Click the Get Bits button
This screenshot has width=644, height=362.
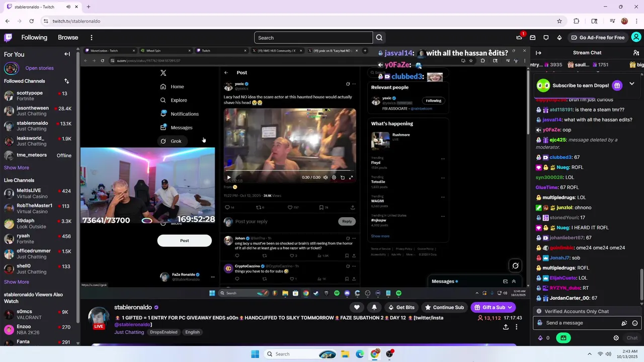(x=401, y=307)
